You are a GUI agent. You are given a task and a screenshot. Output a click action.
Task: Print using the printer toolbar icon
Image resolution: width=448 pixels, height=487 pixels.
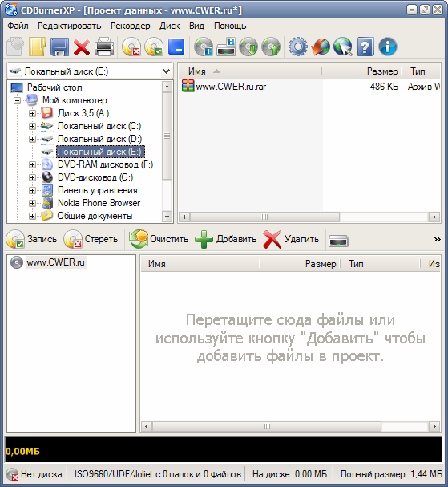[104, 47]
